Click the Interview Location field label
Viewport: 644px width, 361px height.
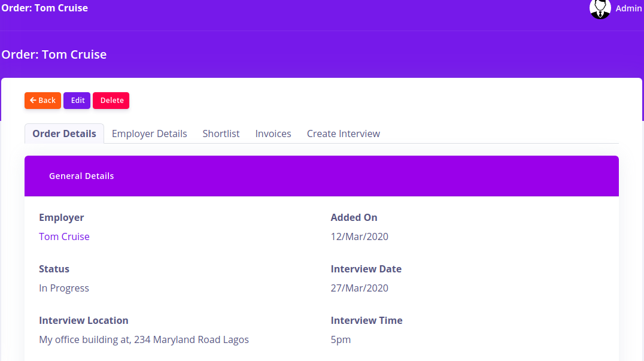(x=84, y=320)
